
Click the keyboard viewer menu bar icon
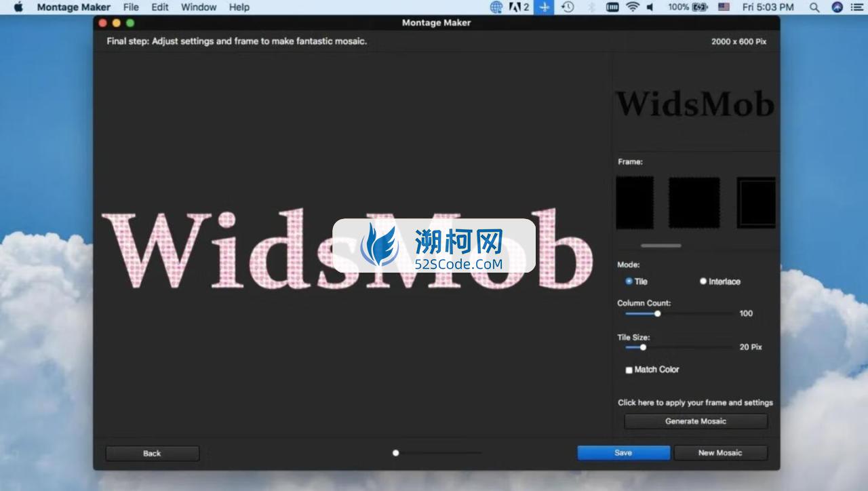pos(612,7)
